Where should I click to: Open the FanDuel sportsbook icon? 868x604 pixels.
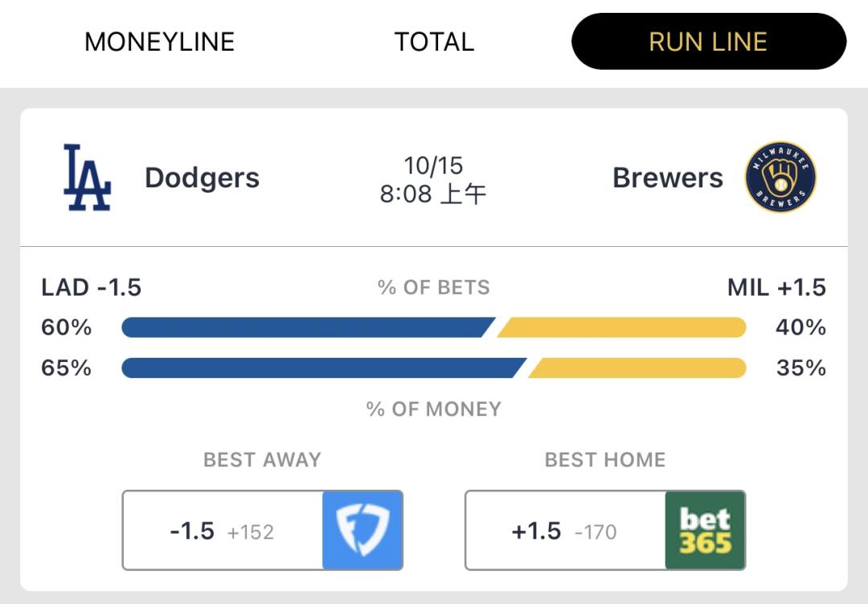[x=362, y=531]
